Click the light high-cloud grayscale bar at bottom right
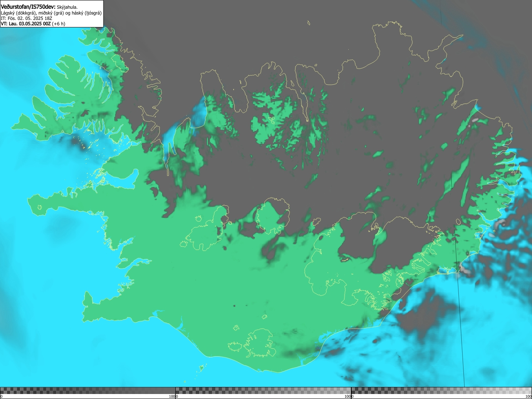Viewport: 532px width, 399px height. click(441, 391)
